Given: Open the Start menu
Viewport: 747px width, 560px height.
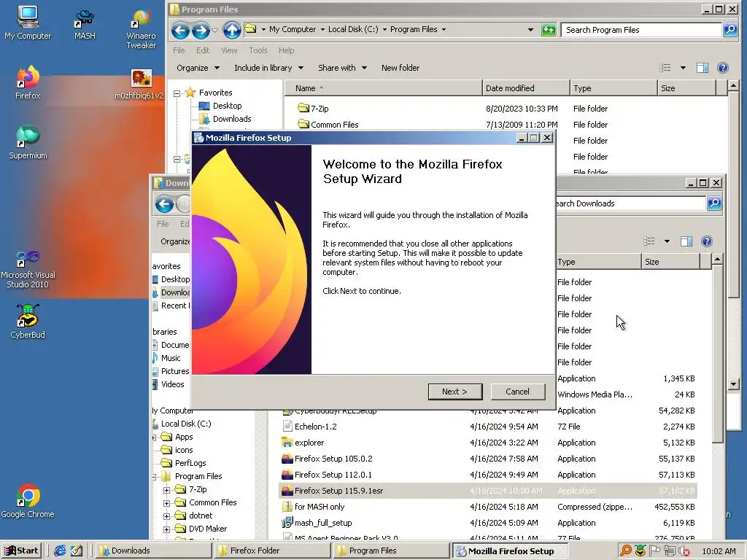Looking at the screenshot, I should click(x=21, y=551).
